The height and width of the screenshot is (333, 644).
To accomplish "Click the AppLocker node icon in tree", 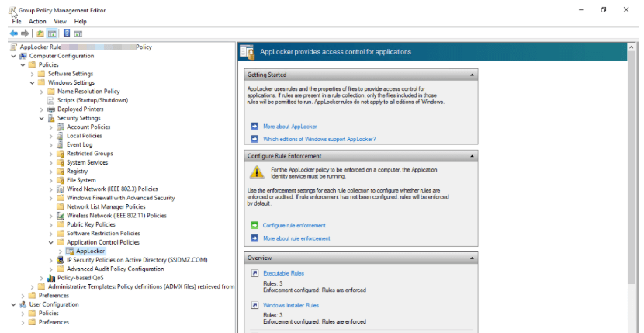I will pos(70,251).
